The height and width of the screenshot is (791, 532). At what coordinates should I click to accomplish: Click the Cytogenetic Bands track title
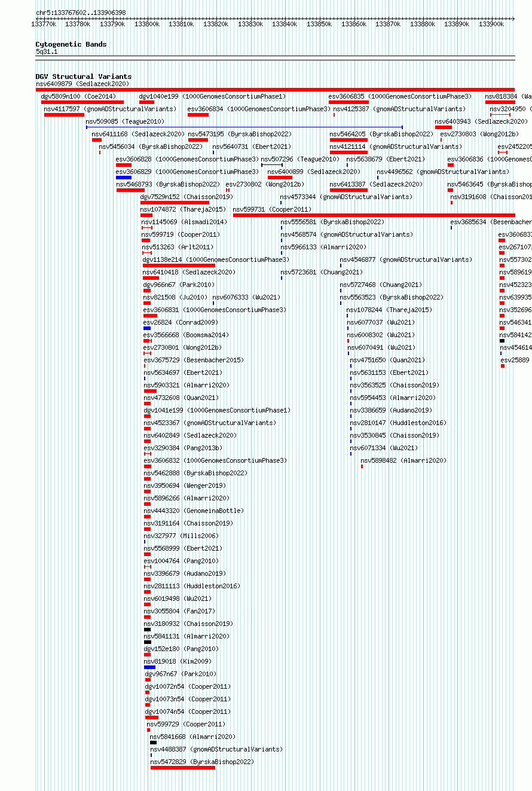pos(71,44)
